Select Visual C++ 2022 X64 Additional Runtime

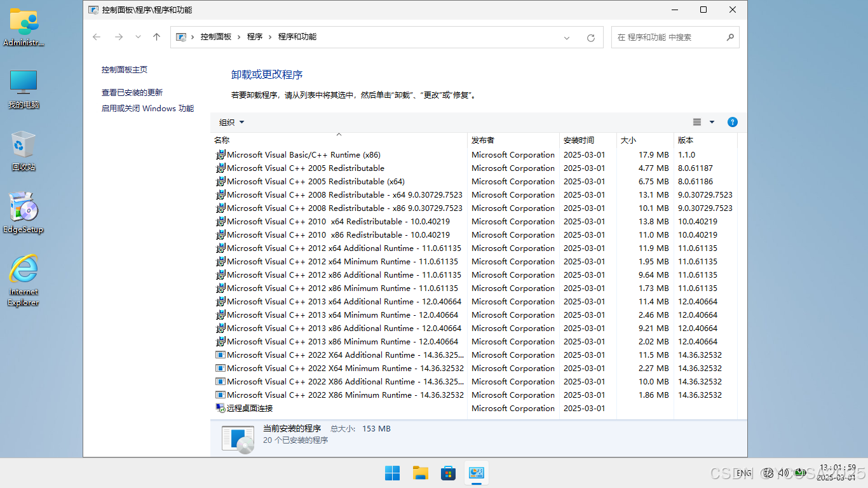click(473, 355)
